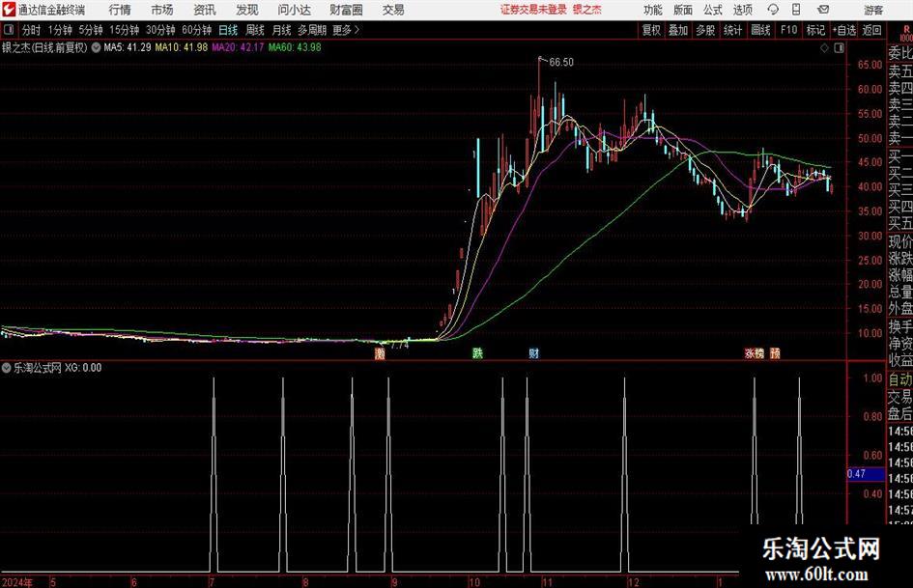Switch to the 60分钟 period tab
This screenshot has height=588, width=913.
(x=197, y=30)
